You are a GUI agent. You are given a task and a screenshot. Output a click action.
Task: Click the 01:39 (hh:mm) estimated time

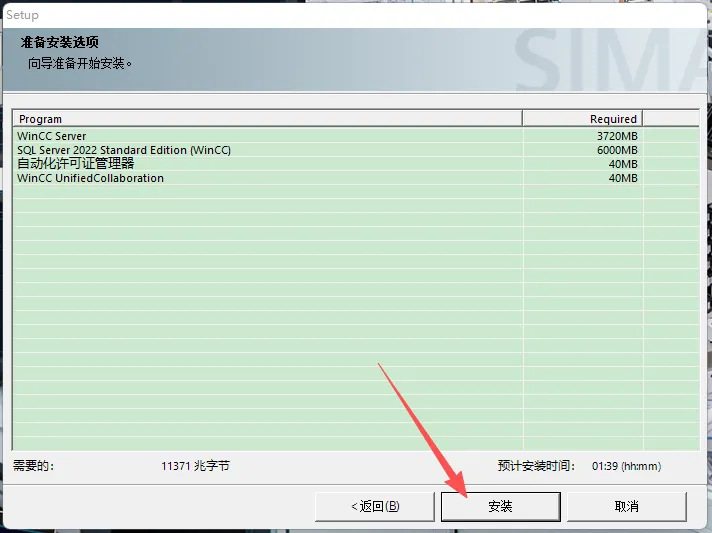click(626, 466)
